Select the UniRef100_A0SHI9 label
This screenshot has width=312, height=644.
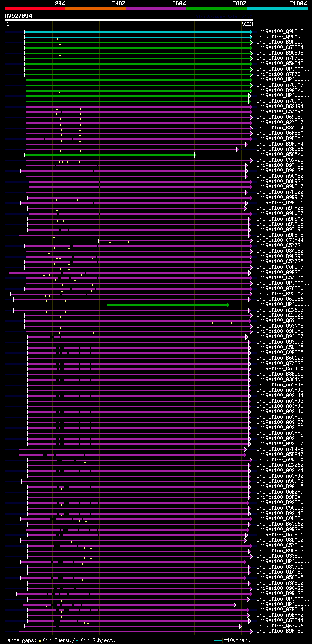point(280,417)
